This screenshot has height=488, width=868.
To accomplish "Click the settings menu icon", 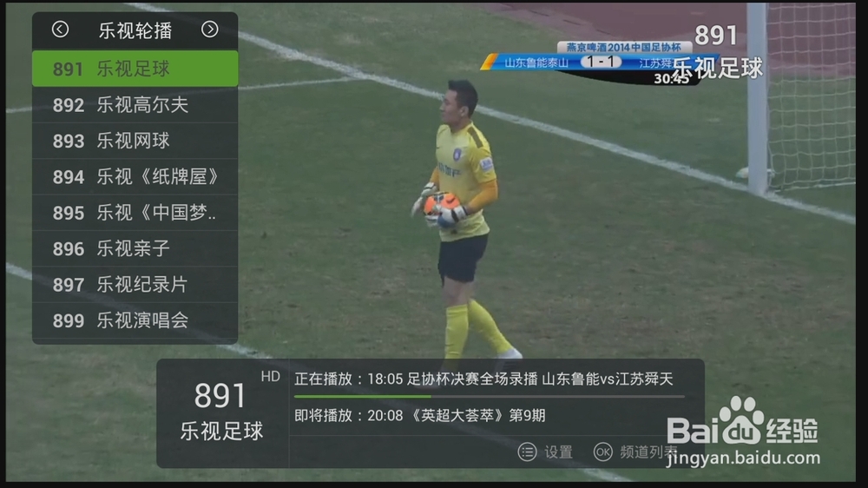I will coord(527,452).
